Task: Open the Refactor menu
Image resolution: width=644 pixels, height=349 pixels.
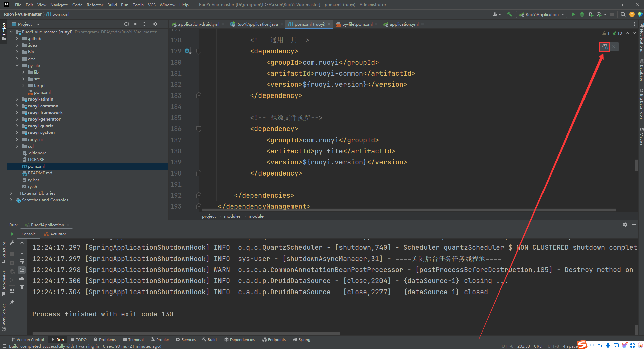Action: (x=95, y=5)
